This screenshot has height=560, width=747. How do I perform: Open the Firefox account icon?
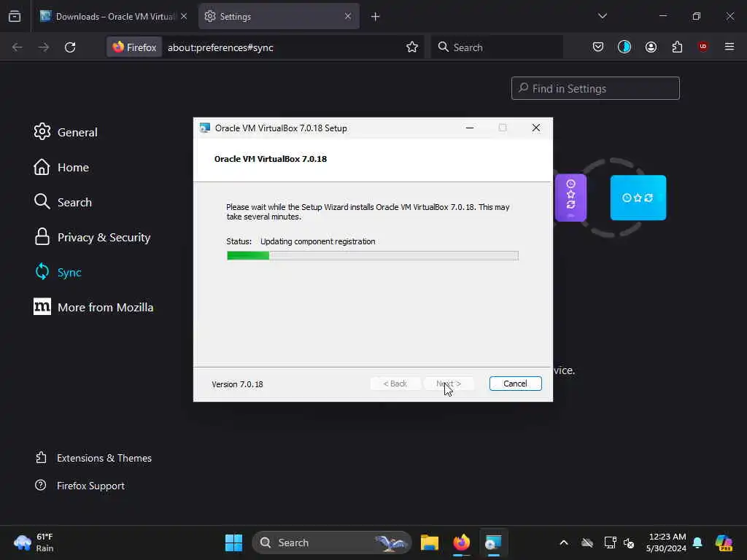click(651, 47)
